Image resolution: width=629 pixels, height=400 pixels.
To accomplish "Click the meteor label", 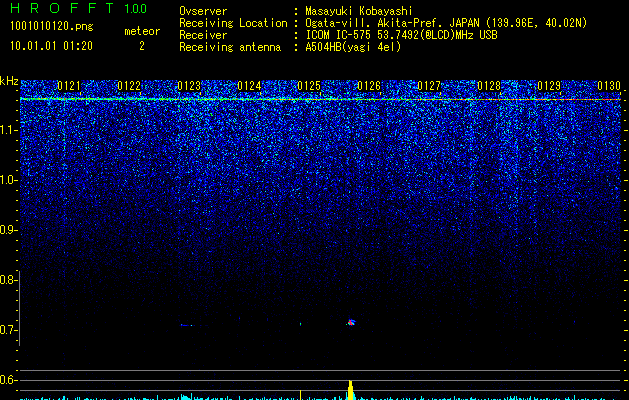I will click(x=142, y=31).
